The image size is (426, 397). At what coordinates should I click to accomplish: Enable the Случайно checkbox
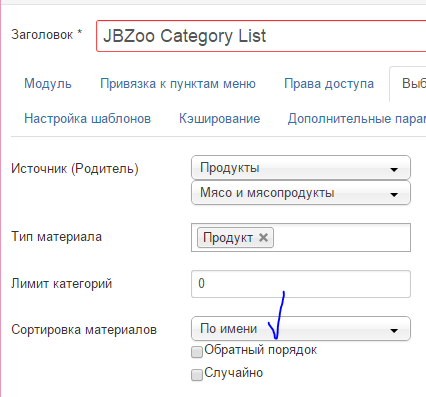(x=197, y=375)
